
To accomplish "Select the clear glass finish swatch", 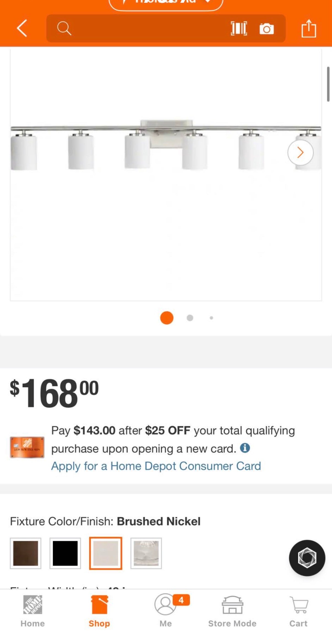I will pos(146,553).
